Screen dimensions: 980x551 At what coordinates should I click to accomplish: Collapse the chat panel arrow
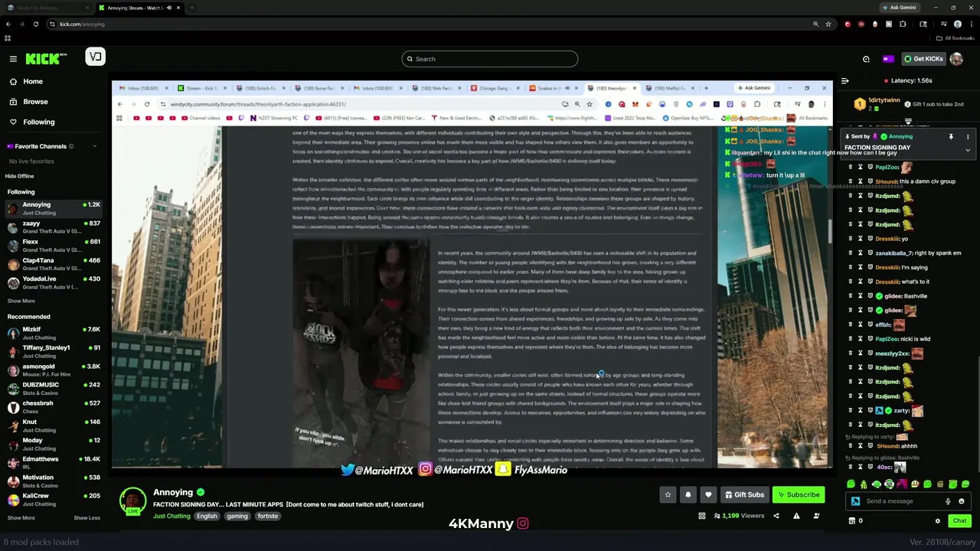pos(844,80)
